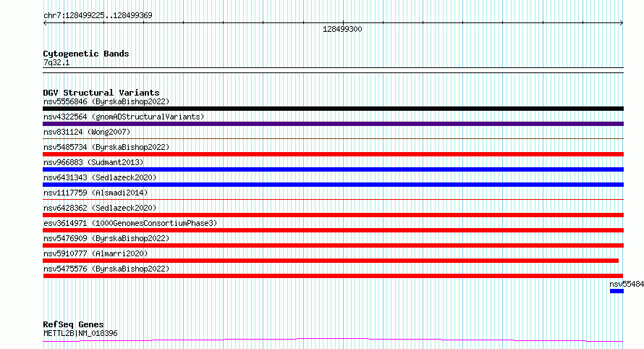Image resolution: width=644 pixels, height=349 pixels.
Task: Click the red nsv5910777 Almarri2020 bar
Action: [x=331, y=261]
